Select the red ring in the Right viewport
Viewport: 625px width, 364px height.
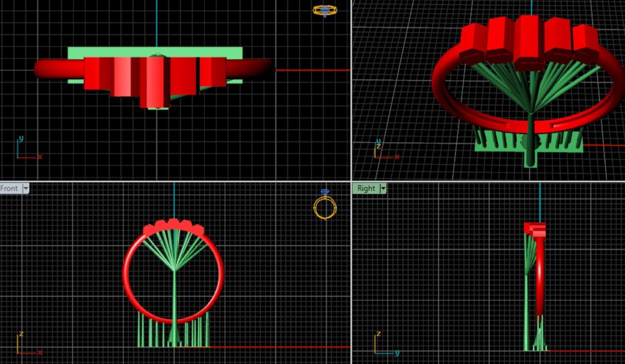pyautogui.click(x=540, y=279)
